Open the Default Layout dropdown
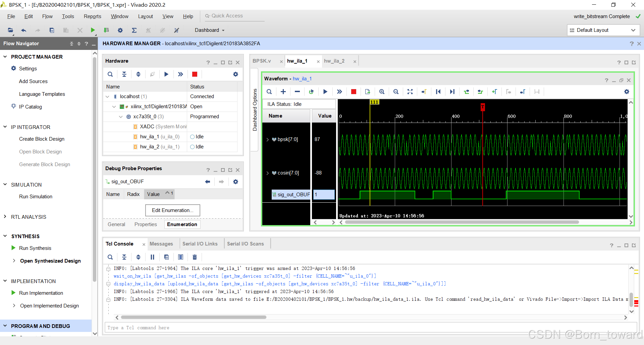Viewport: 644px width, 345px height. click(x=603, y=30)
